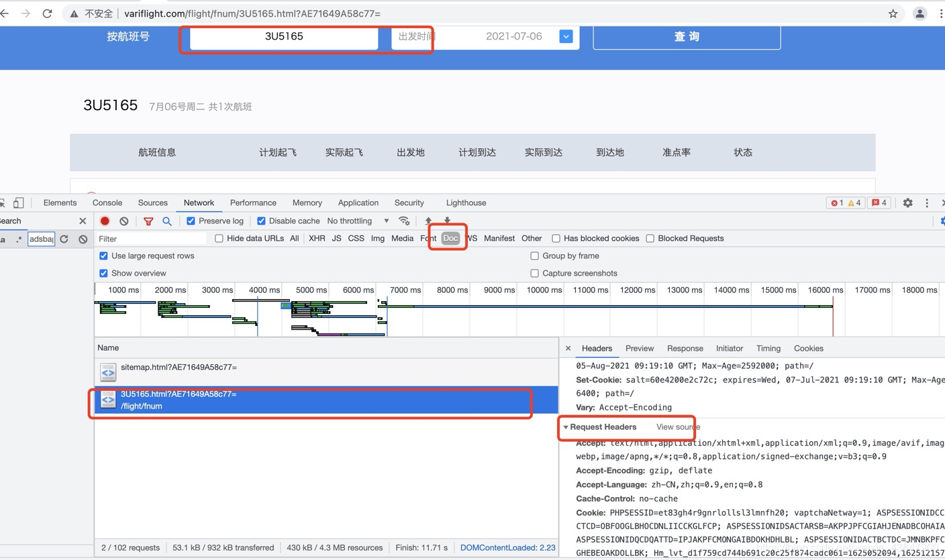Image resolution: width=945 pixels, height=560 pixels.
Task: Filter requests by CSS type
Action: (356, 238)
